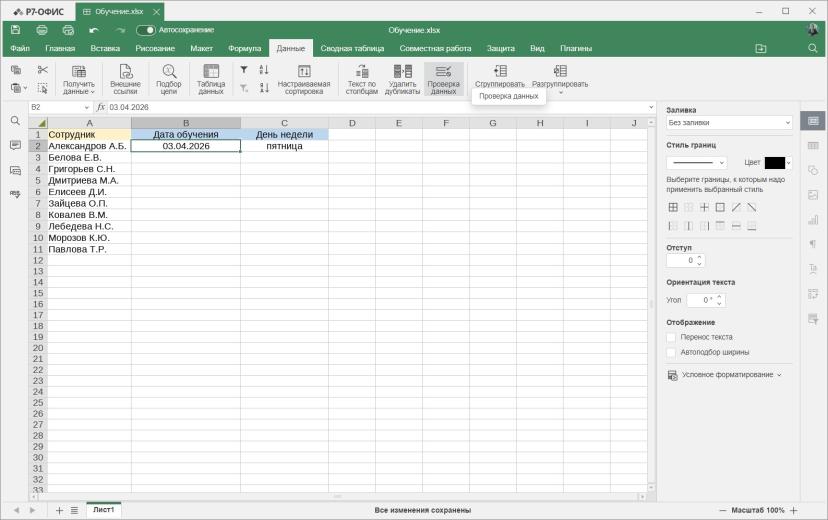Toggle the Автосохранение switch

coord(146,30)
